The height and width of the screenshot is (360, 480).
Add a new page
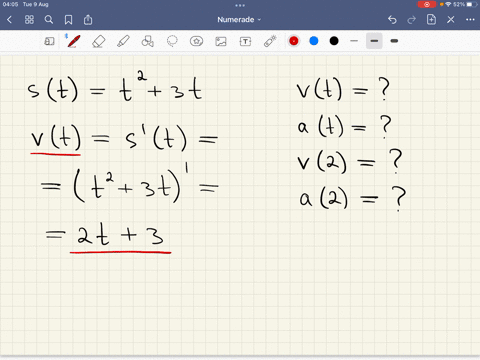pyautogui.click(x=431, y=19)
